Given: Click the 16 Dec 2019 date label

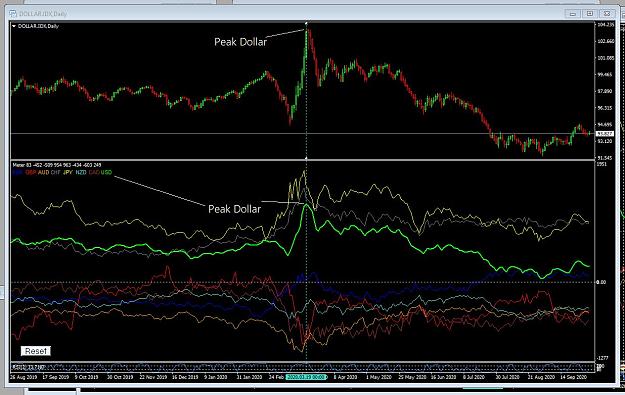Looking at the screenshot, I should tap(185, 377).
